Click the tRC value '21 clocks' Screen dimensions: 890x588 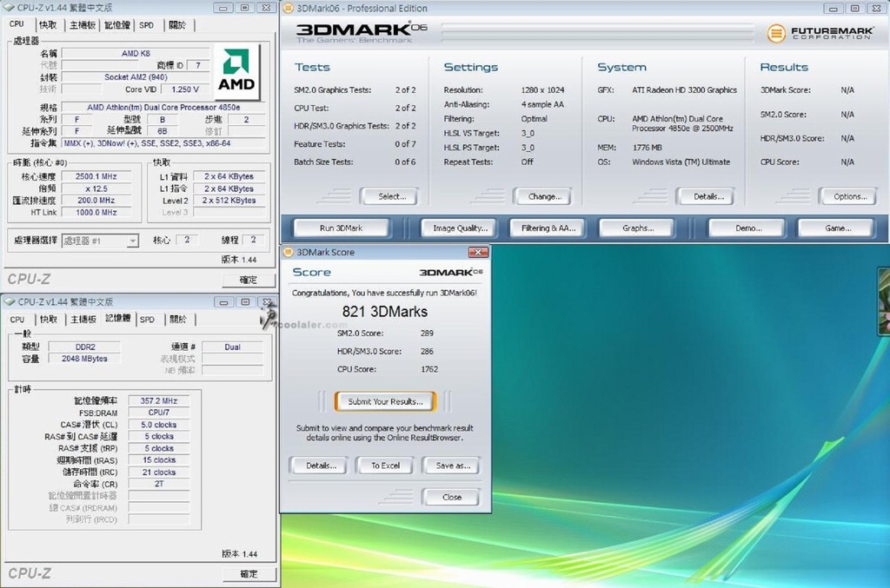click(159, 472)
